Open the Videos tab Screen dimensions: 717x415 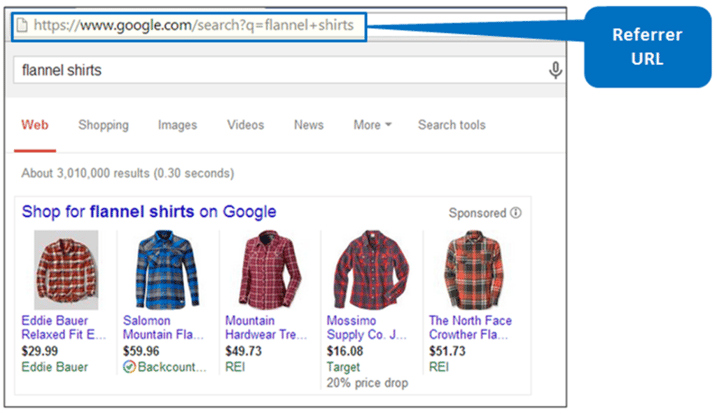pyautogui.click(x=246, y=125)
